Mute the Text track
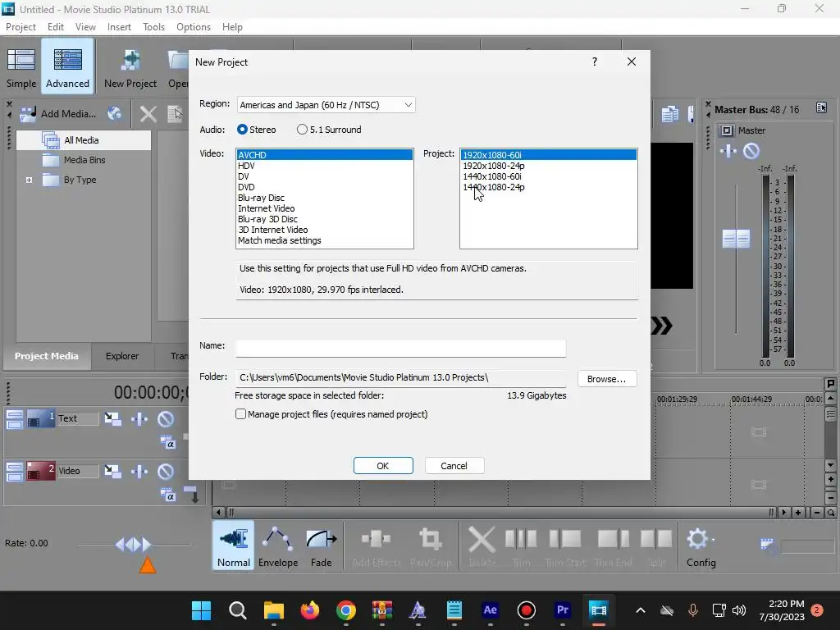Viewport: 840px width, 630px height. coord(166,418)
